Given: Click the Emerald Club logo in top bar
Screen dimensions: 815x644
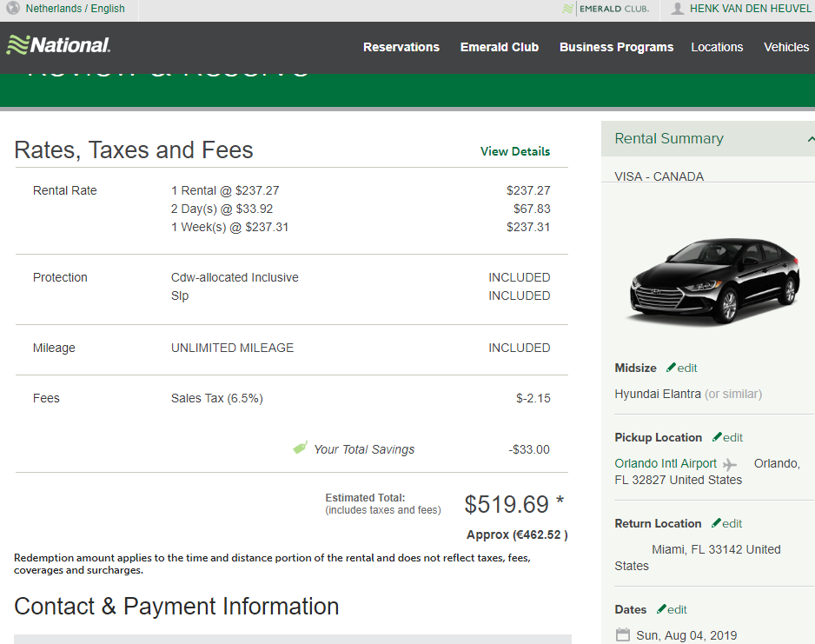Looking at the screenshot, I should tap(606, 9).
